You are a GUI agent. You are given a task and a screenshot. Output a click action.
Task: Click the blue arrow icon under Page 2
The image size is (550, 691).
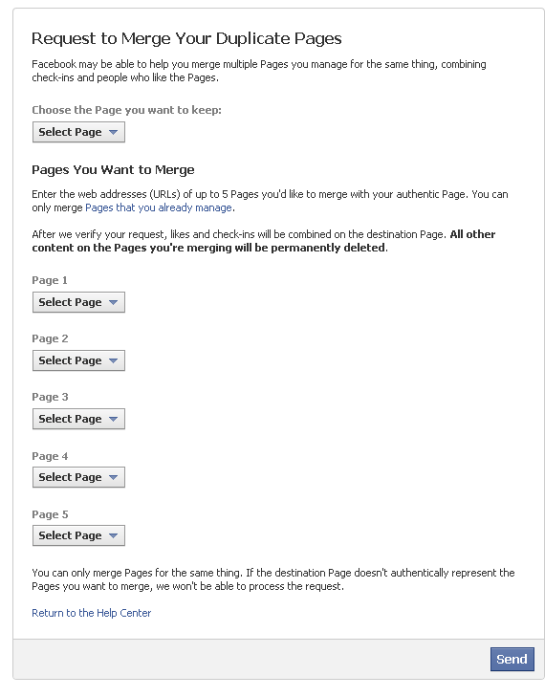(x=113, y=360)
